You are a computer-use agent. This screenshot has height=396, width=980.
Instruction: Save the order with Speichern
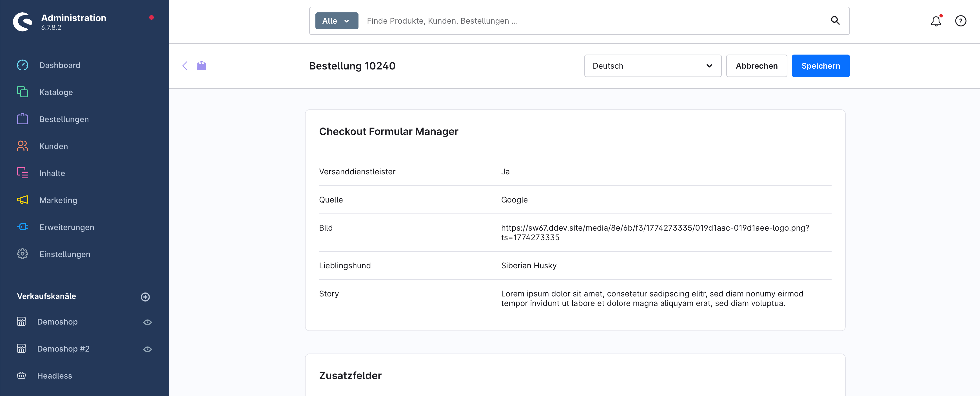coord(820,65)
